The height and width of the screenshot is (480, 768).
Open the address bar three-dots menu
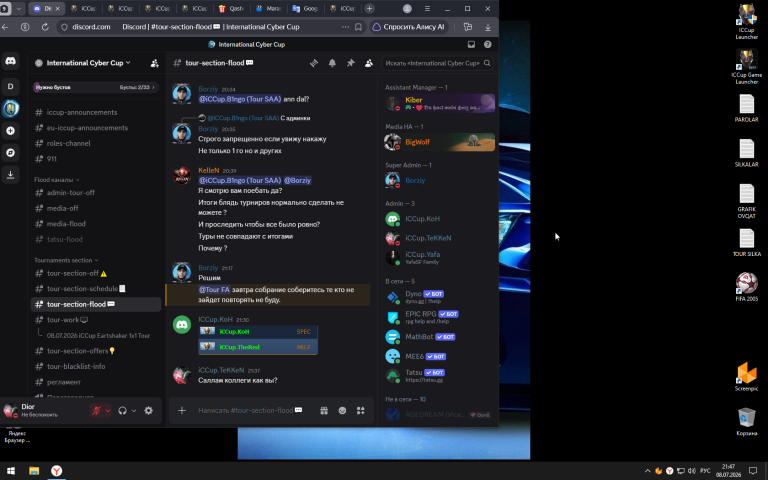pyautogui.click(x=345, y=27)
